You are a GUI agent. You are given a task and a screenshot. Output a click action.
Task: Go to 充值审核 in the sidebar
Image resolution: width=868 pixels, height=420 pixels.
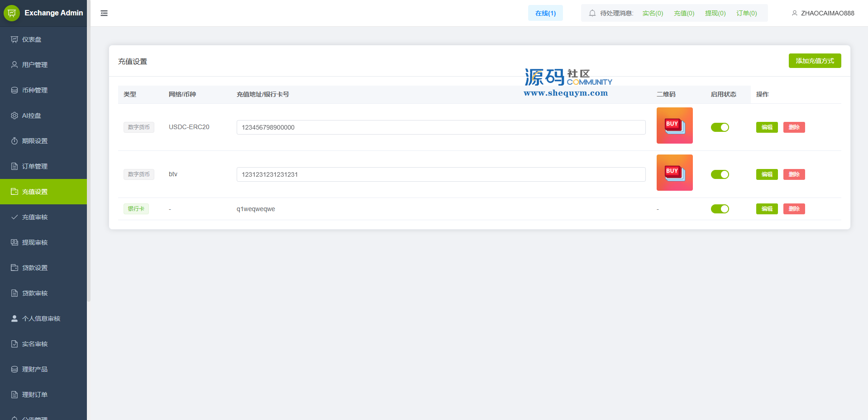point(35,217)
